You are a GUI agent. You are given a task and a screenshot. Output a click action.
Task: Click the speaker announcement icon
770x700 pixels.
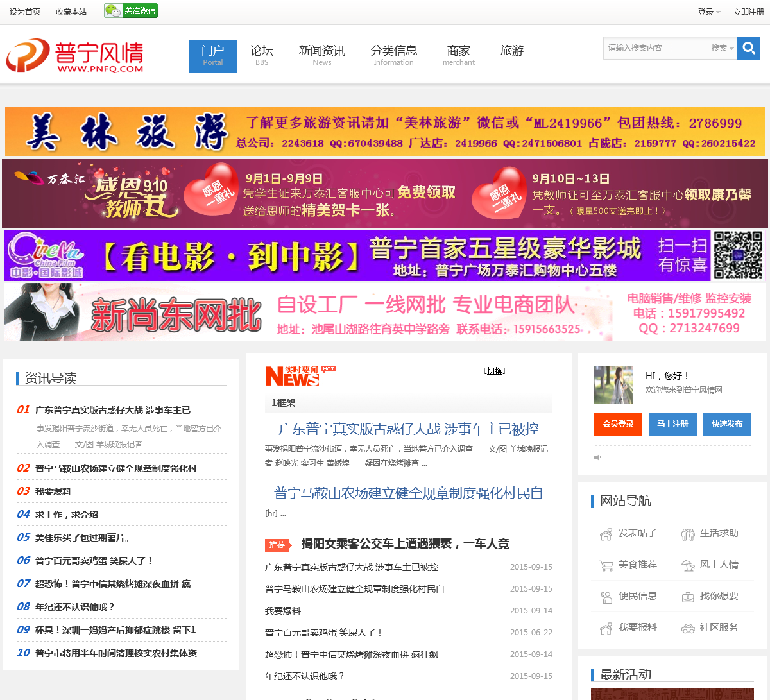click(x=597, y=457)
